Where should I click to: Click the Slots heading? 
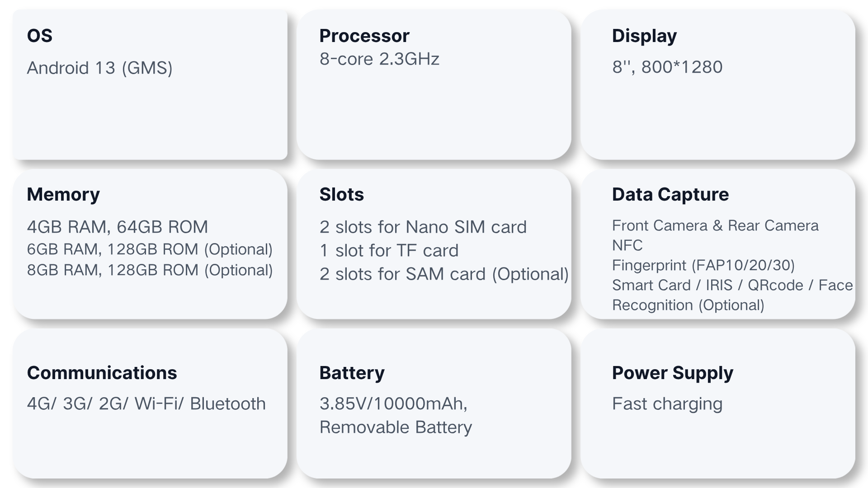[341, 195]
